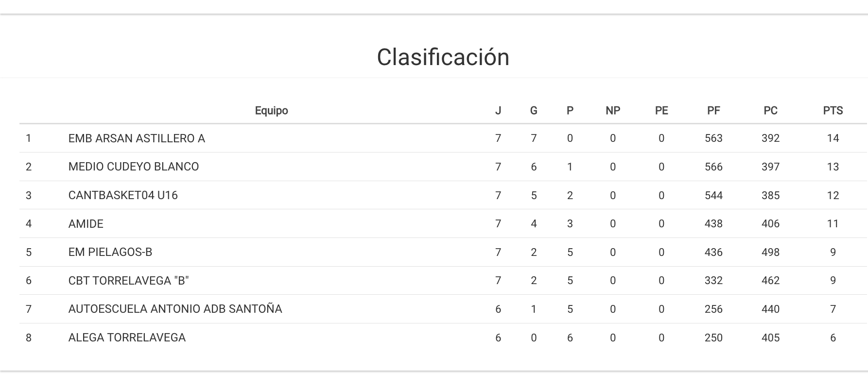Click the PTS column header
This screenshot has height=389, width=868.
(833, 111)
